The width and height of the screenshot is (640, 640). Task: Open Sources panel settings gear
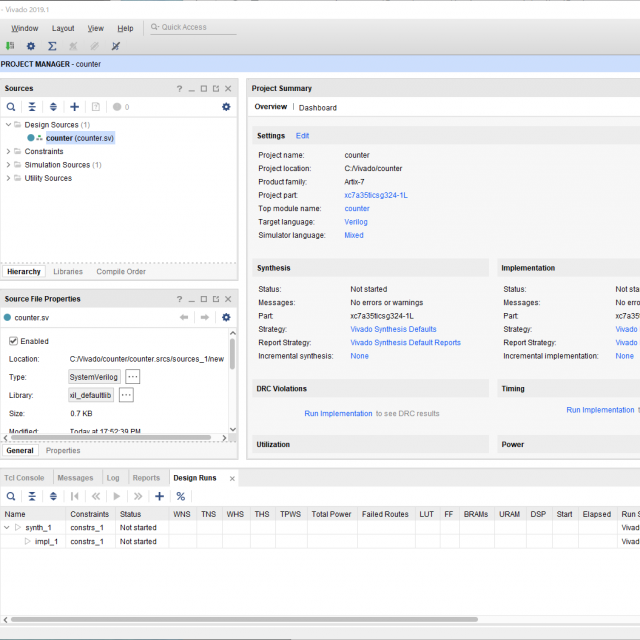coord(226,107)
